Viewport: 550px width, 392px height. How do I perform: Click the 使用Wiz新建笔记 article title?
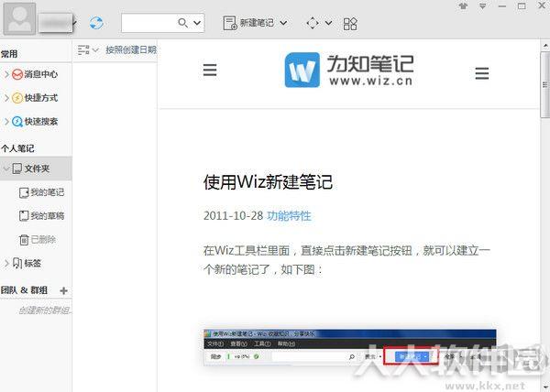[268, 182]
